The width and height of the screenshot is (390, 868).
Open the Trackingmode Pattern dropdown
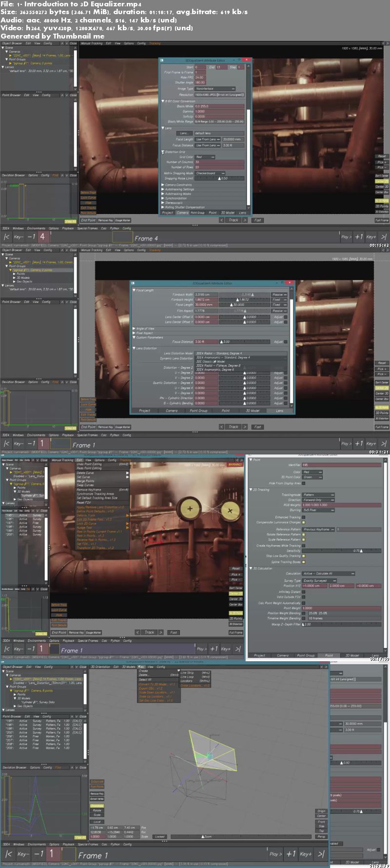pos(319,494)
